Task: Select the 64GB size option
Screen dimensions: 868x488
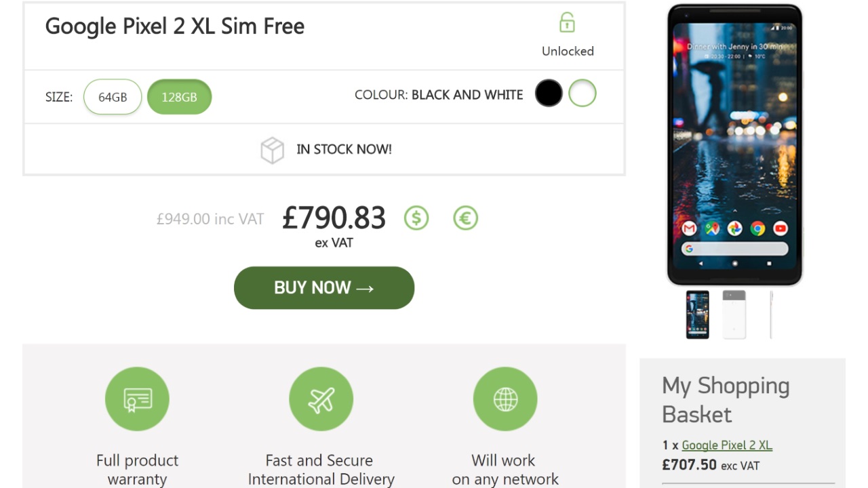Action: click(x=113, y=97)
